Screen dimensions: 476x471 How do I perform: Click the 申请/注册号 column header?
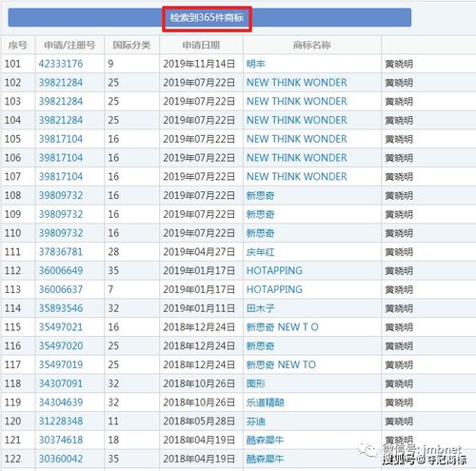(x=69, y=46)
